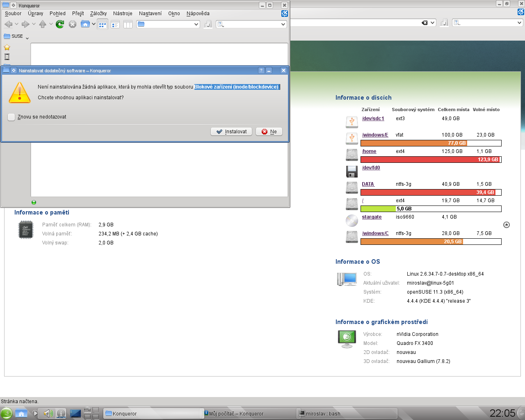Click the Go icon beside location bar
Viewport: 525px width, 420px height.
(x=208, y=24)
